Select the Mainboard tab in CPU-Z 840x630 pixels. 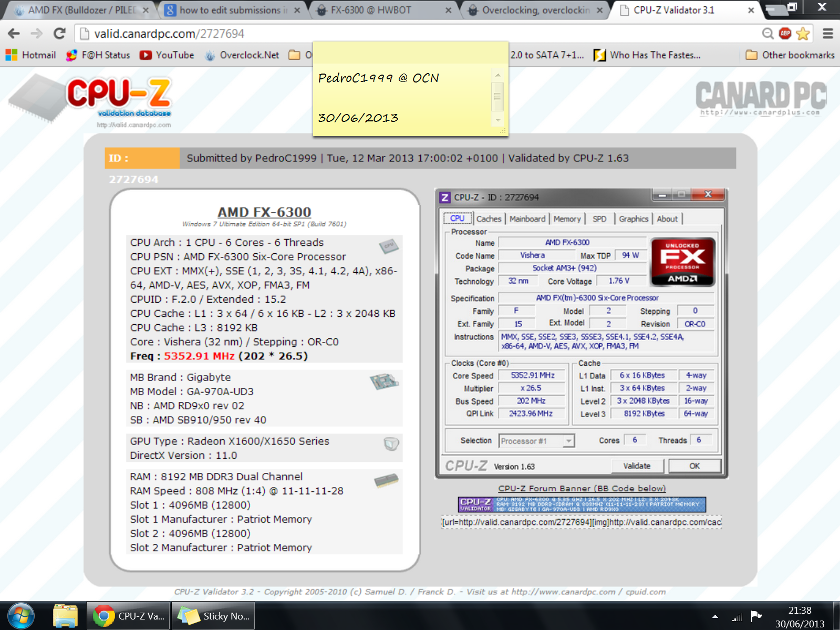click(527, 219)
